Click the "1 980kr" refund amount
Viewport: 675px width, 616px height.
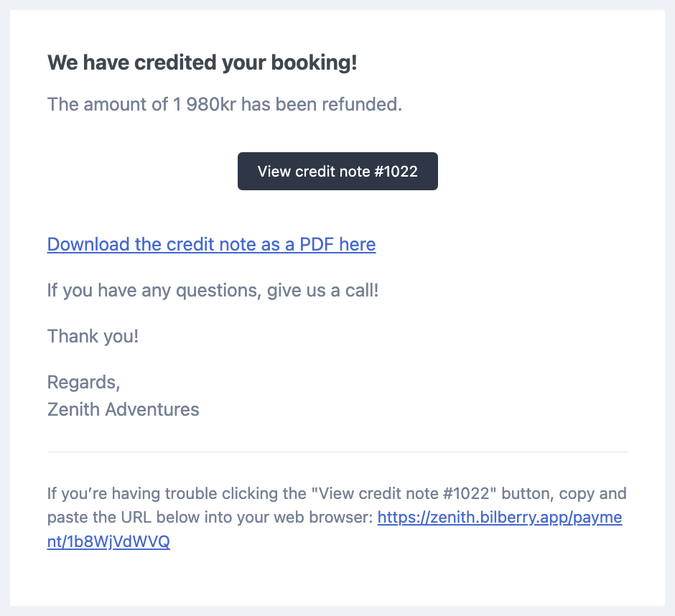click(x=204, y=104)
